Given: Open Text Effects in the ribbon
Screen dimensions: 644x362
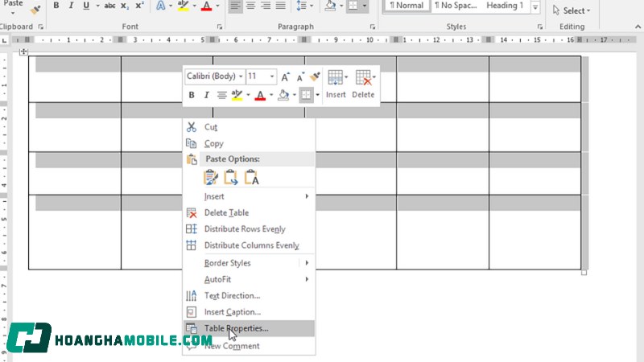Looking at the screenshot, I should [160, 6].
